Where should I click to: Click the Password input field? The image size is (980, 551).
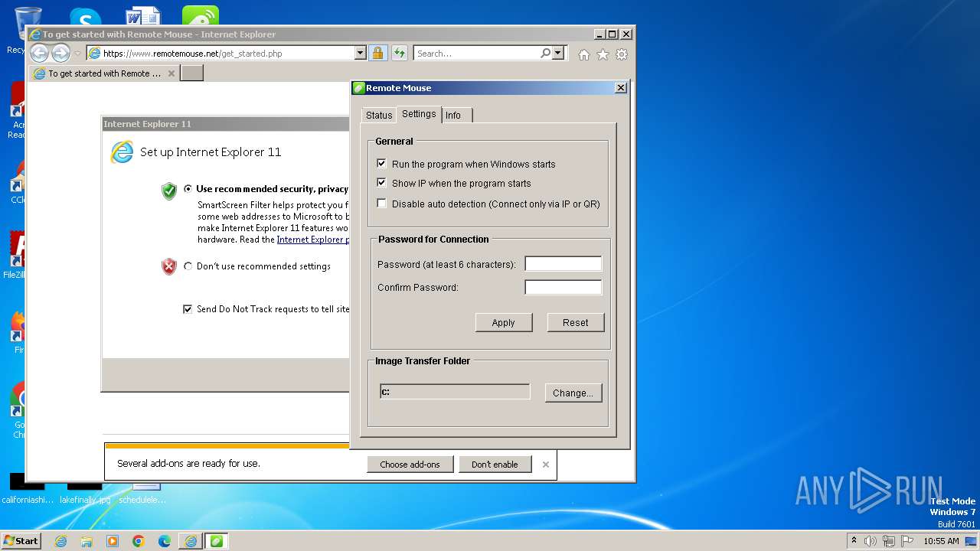tap(563, 264)
